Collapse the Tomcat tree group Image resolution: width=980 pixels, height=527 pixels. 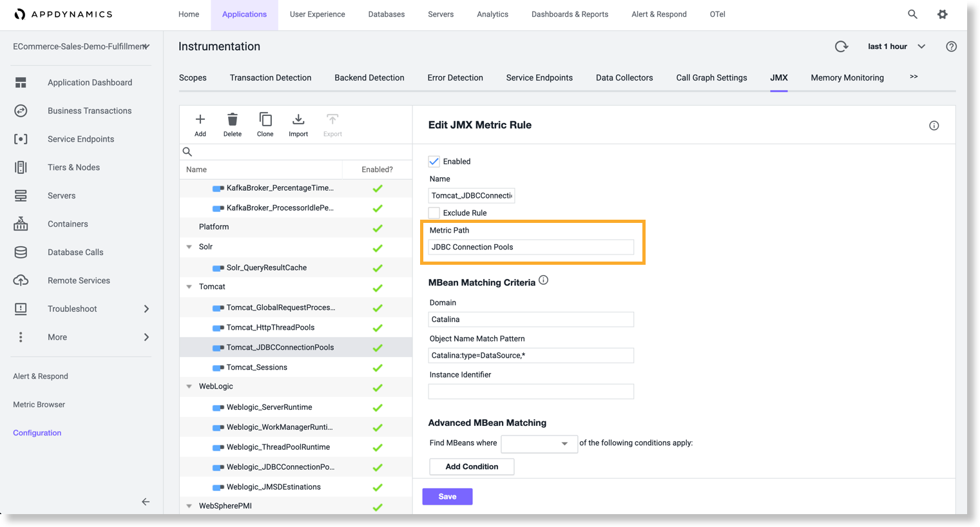click(x=189, y=287)
